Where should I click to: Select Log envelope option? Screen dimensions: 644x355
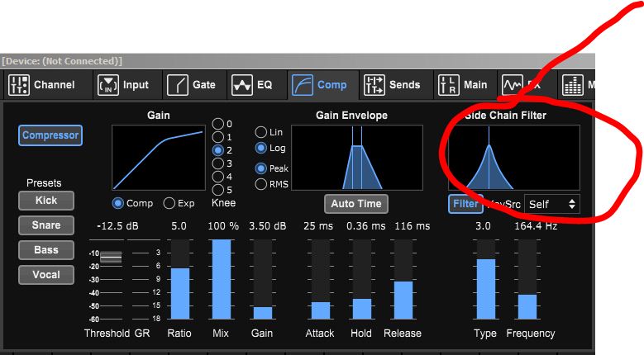point(260,148)
